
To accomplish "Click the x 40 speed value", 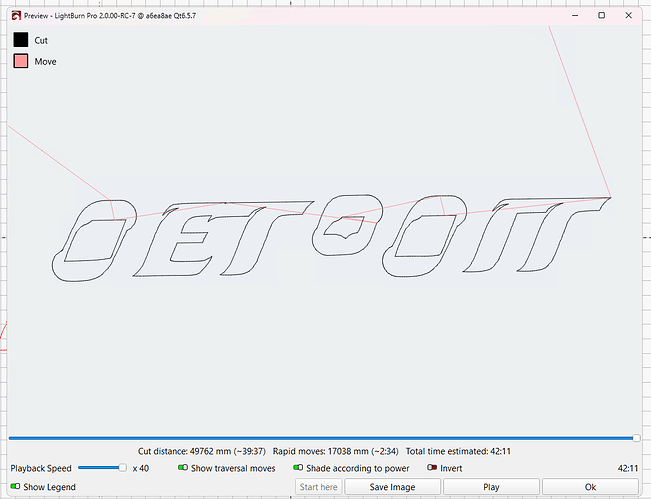I will pyautogui.click(x=141, y=468).
